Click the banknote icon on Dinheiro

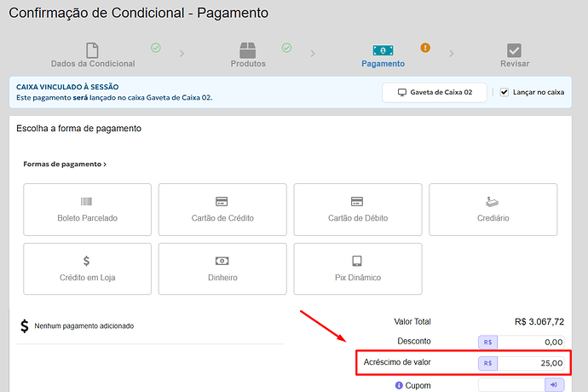click(x=222, y=261)
